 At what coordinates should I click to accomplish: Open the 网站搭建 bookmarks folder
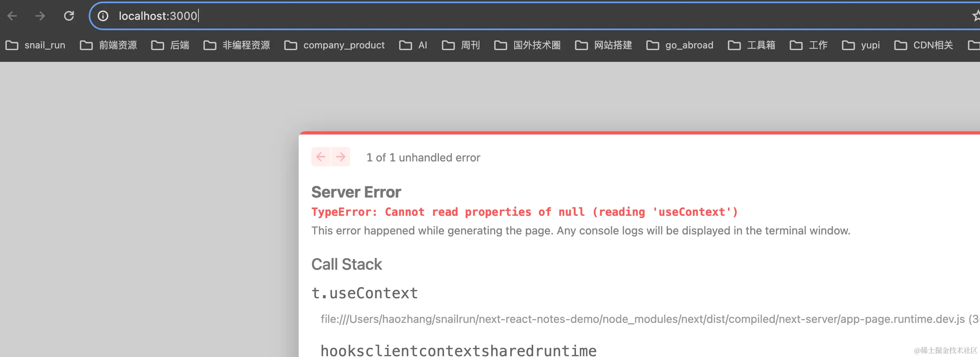pos(603,45)
